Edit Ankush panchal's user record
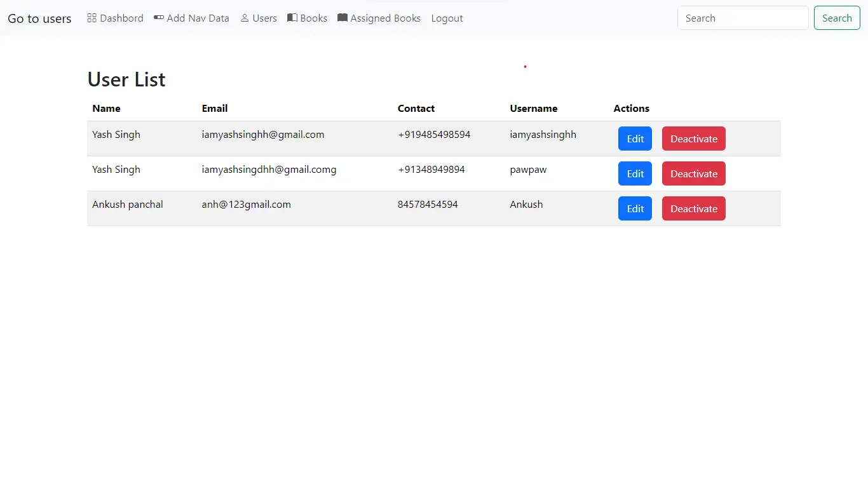This screenshot has height=488, width=868. 635,208
